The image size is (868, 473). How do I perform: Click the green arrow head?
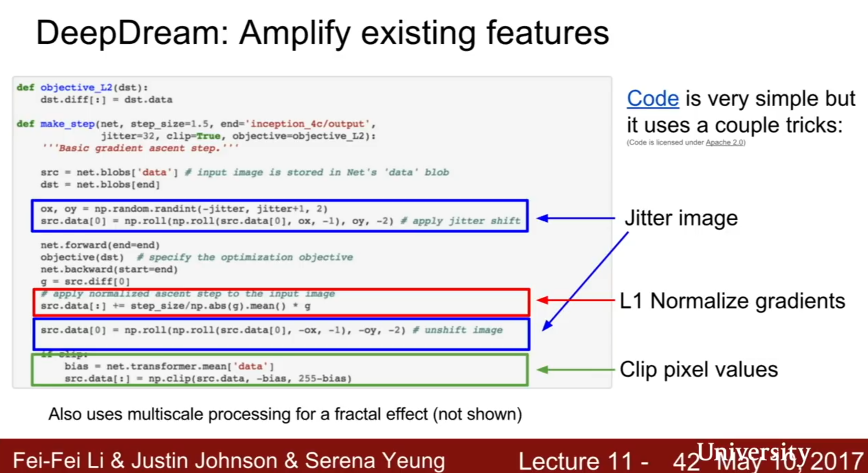(x=543, y=370)
